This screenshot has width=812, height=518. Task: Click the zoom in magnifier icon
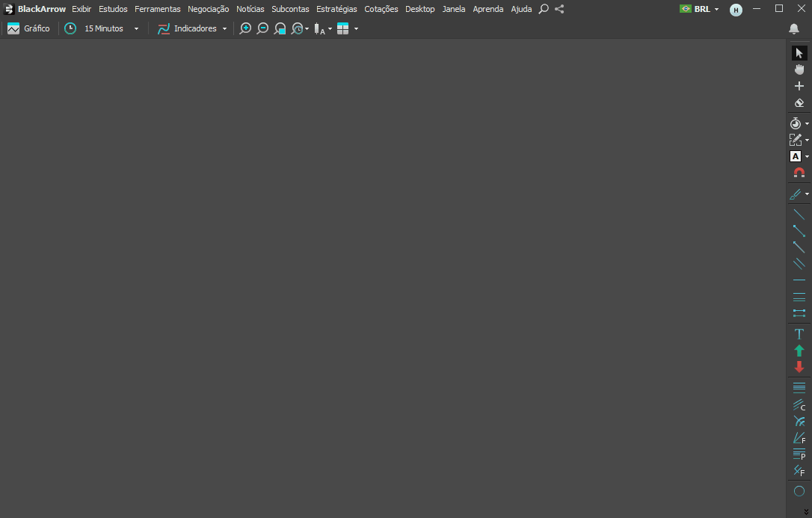[x=245, y=28]
